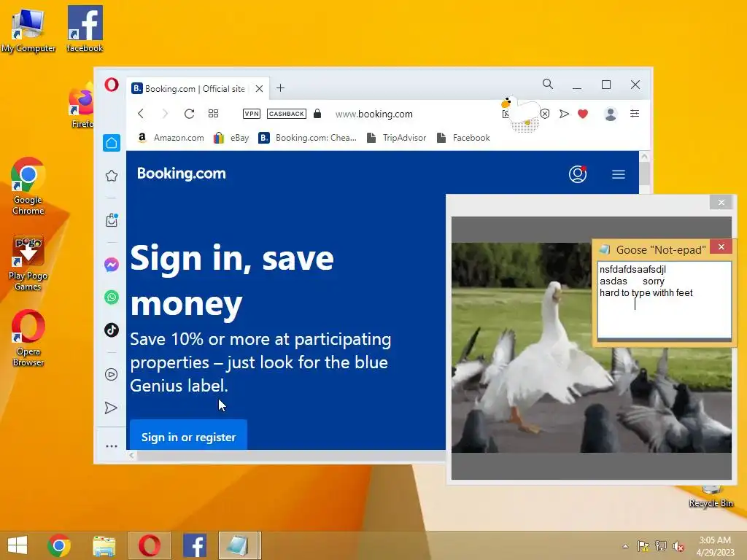Open the ad blocker shield icon
Image resolution: width=747 pixels, height=560 pixels.
(x=545, y=113)
